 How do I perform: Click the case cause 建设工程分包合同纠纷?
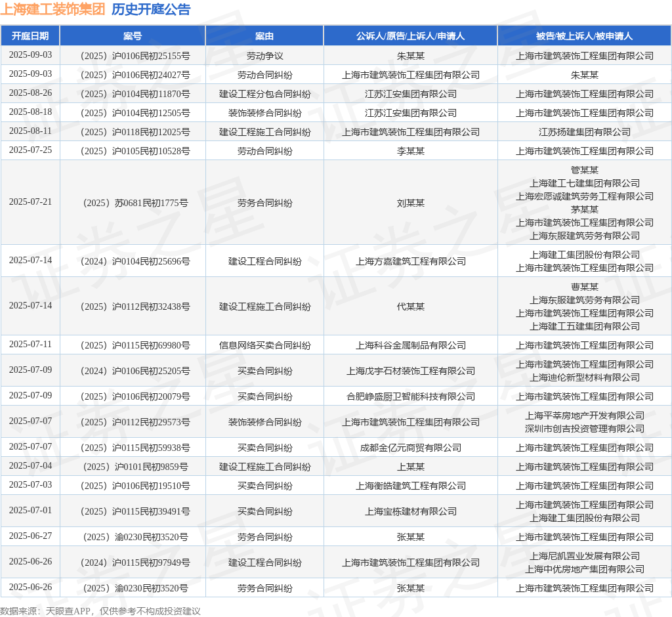[265, 94]
